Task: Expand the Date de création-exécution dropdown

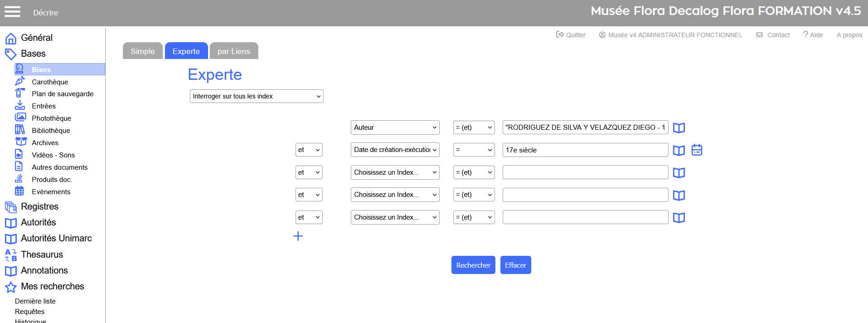Action: [395, 150]
